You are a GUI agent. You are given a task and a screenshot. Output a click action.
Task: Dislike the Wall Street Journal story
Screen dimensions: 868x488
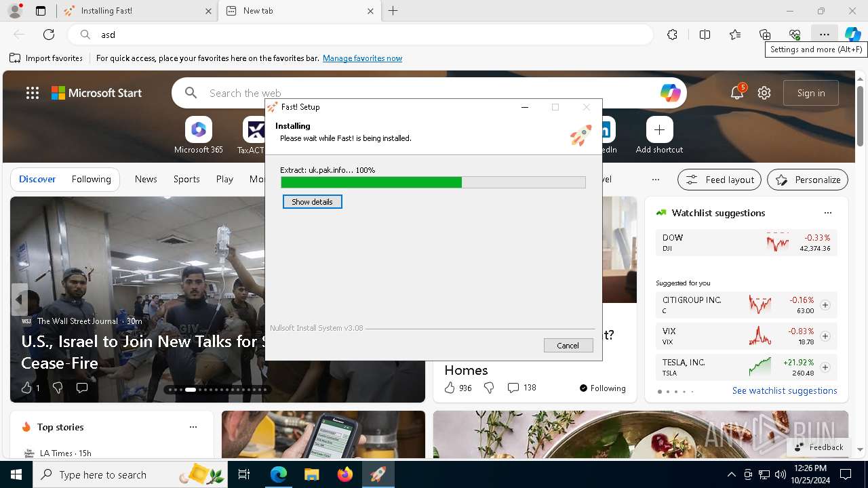pos(58,388)
